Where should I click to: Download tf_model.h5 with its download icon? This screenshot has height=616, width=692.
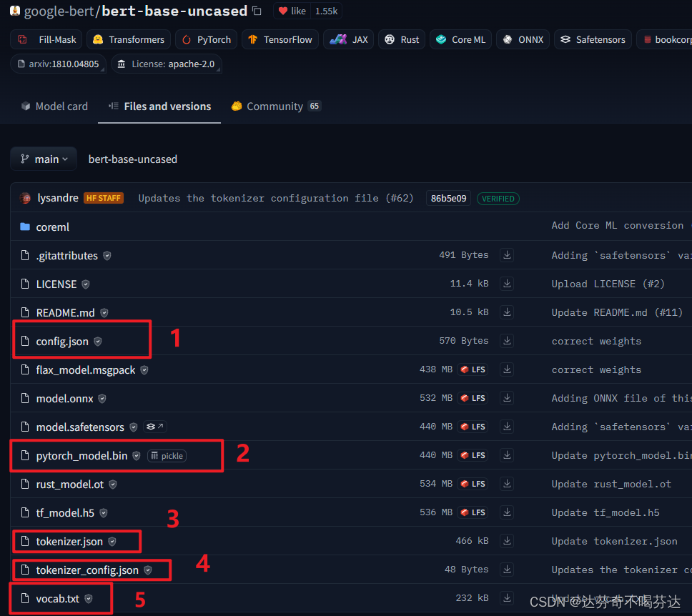click(x=507, y=512)
